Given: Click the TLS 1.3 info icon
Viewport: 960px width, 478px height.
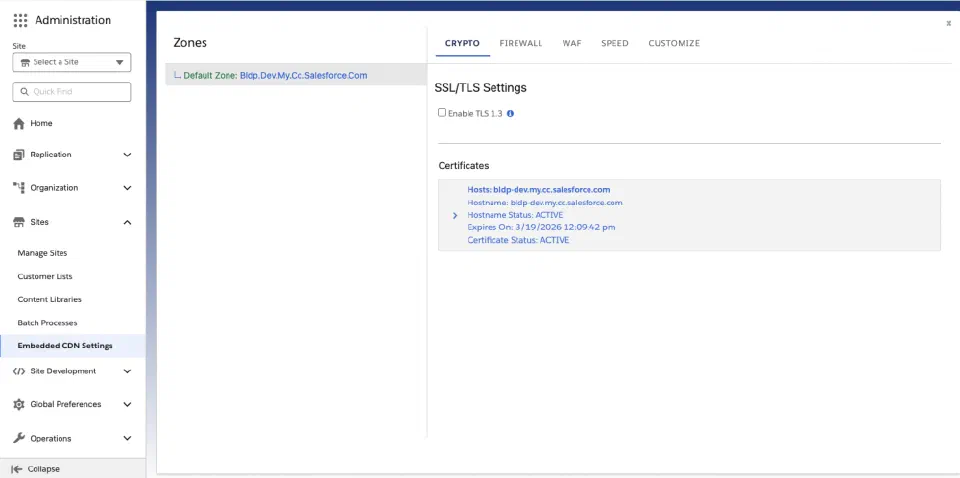Looking at the screenshot, I should [x=510, y=113].
